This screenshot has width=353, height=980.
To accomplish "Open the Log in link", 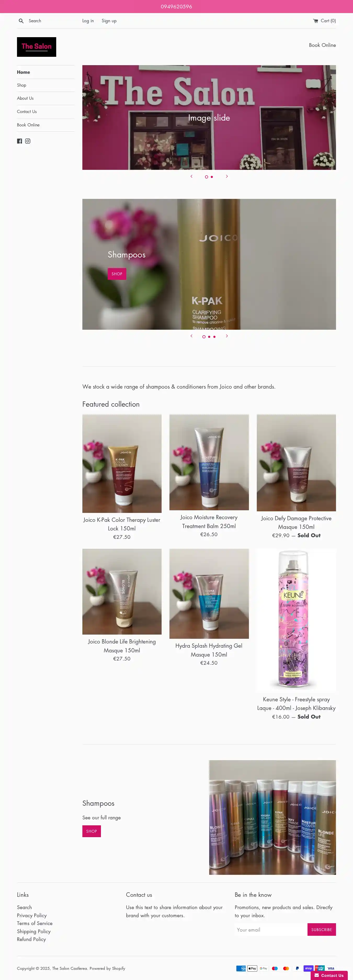I will 88,21.
